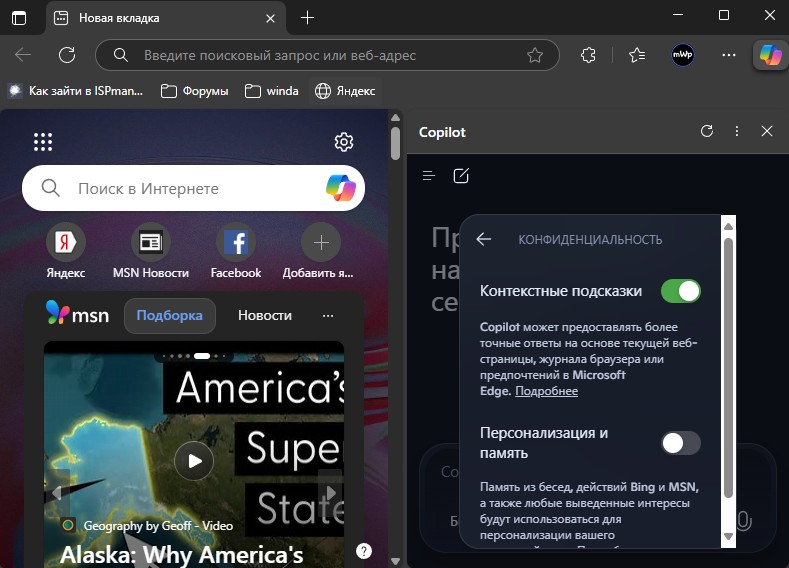Screen dimensions: 789x568
Task: Click Copilot icon in search box
Action: pyautogui.click(x=341, y=188)
